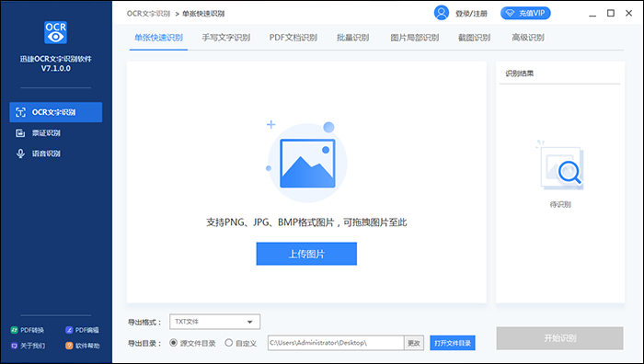Click the 识别结果 panel heading
Viewport: 644px width, 364px height.
coord(520,74)
